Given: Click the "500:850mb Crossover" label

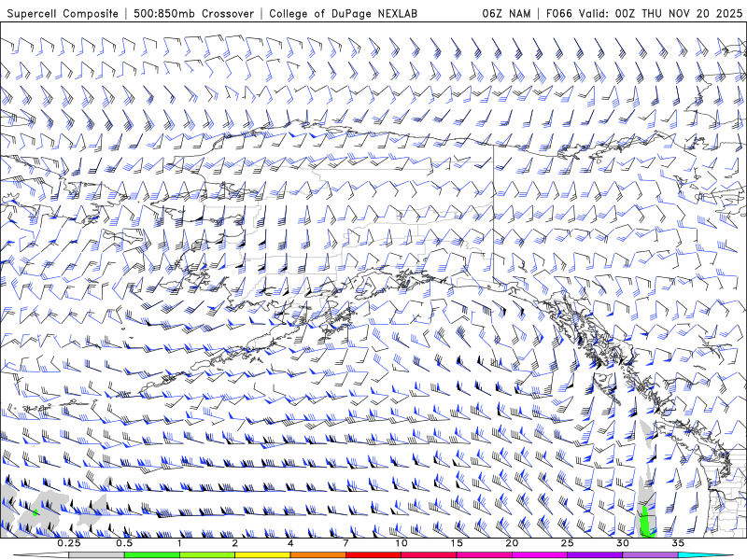Looking at the screenshot, I should pyautogui.click(x=193, y=13).
